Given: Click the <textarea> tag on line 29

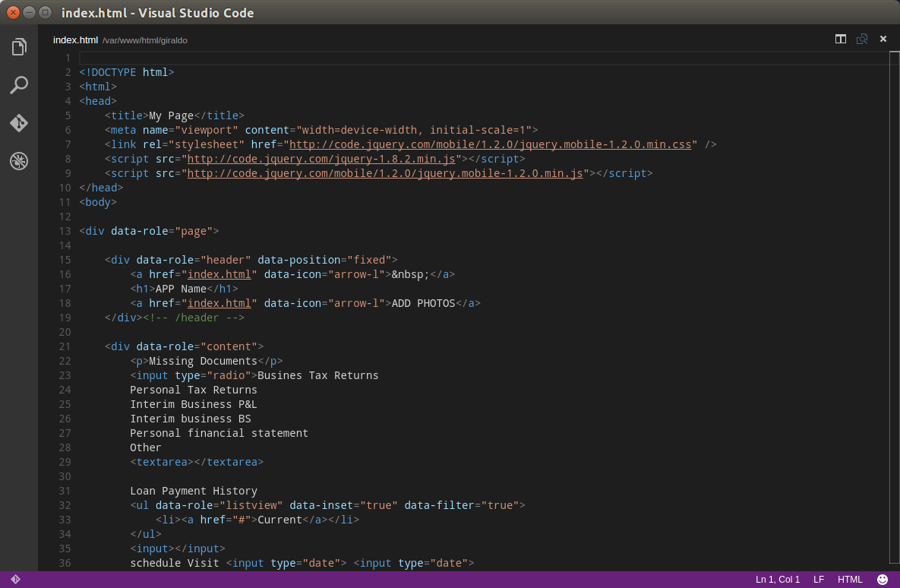Looking at the screenshot, I should (x=161, y=462).
